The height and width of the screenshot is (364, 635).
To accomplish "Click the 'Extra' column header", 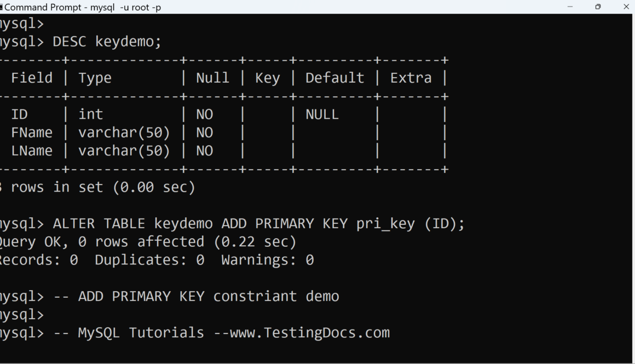I will point(411,78).
